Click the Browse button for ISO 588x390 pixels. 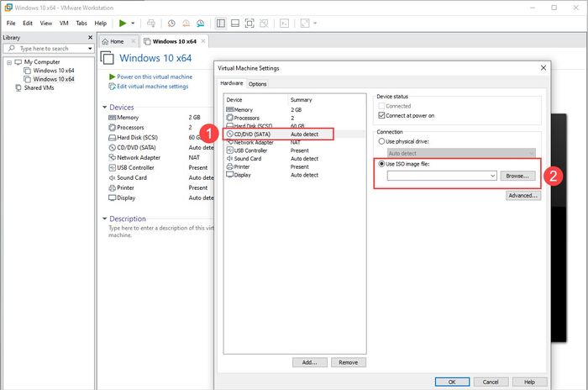(517, 176)
